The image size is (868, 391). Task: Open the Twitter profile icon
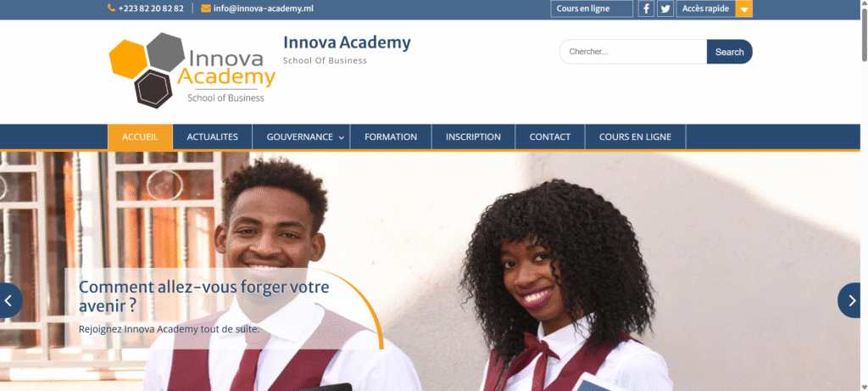(665, 8)
